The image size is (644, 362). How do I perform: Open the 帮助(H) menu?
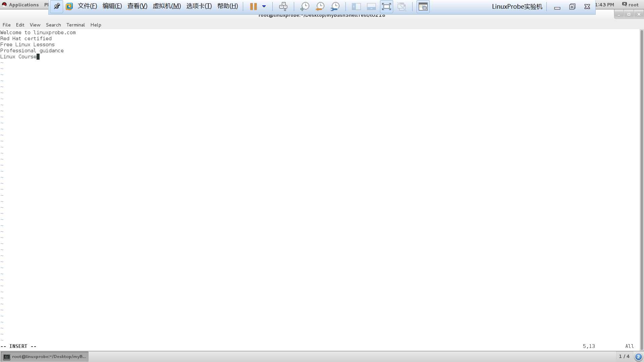(x=228, y=6)
